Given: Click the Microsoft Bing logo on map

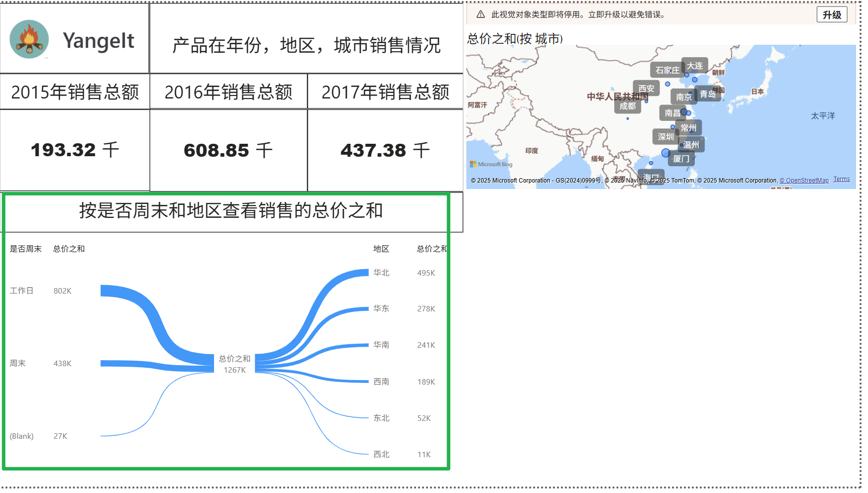Looking at the screenshot, I should click(491, 164).
